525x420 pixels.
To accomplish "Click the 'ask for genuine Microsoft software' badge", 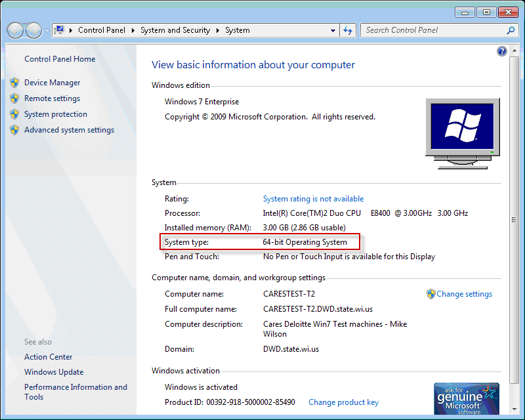I will point(467,398).
